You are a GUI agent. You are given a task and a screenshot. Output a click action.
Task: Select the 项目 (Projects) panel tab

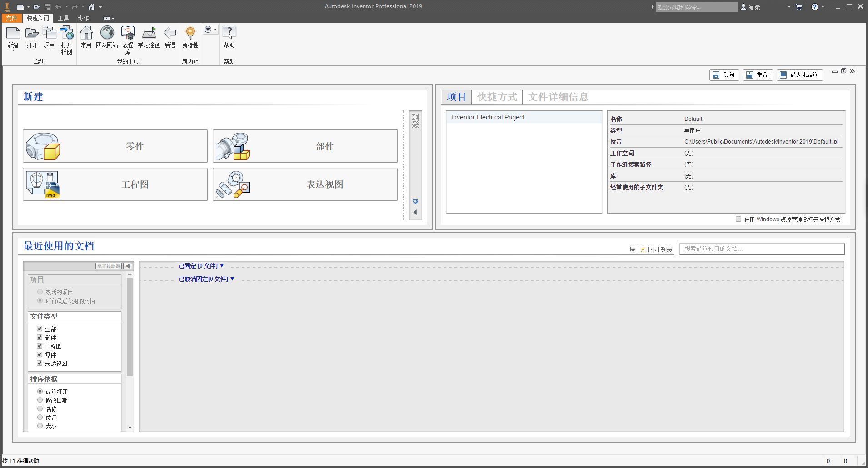[456, 97]
